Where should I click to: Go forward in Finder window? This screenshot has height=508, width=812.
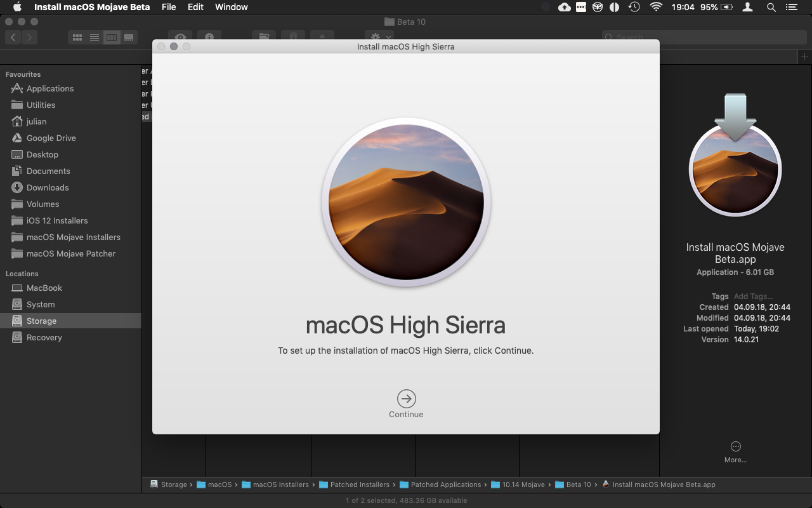(x=30, y=37)
